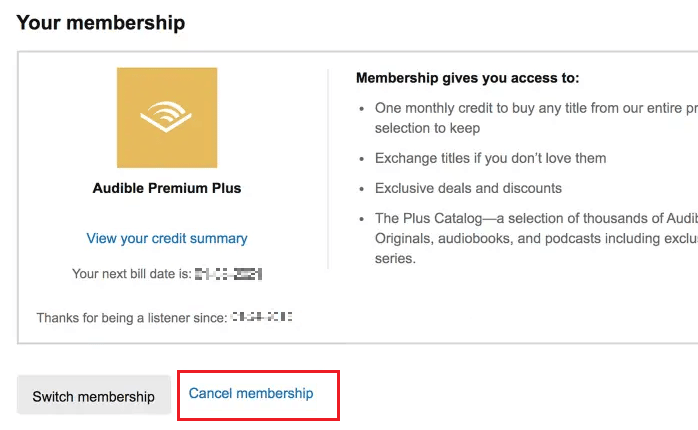Image resolution: width=698 pixels, height=430 pixels.
Task: Click the Switch membership button
Action: point(93,396)
